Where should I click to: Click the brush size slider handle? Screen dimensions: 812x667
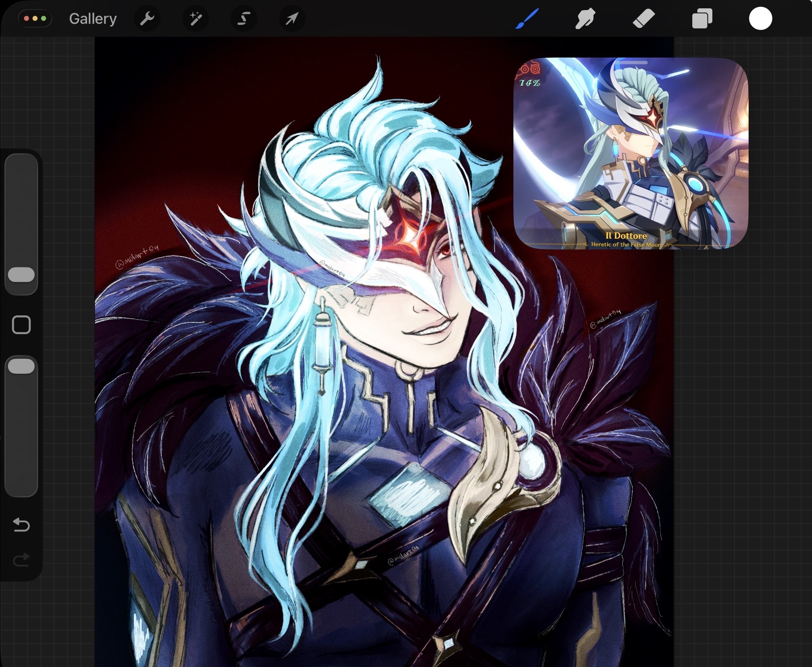(x=21, y=274)
